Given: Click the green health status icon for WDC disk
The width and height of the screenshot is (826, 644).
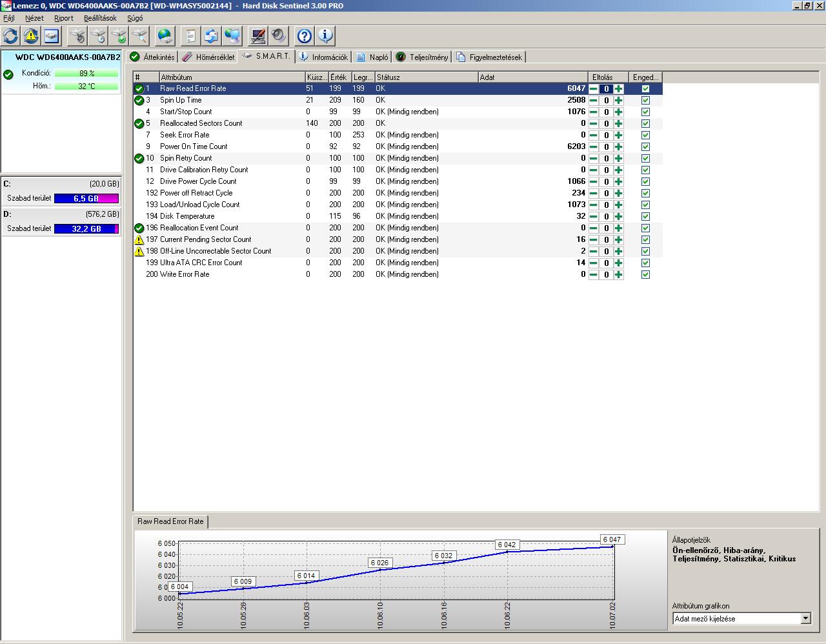Looking at the screenshot, I should pyautogui.click(x=8, y=75).
